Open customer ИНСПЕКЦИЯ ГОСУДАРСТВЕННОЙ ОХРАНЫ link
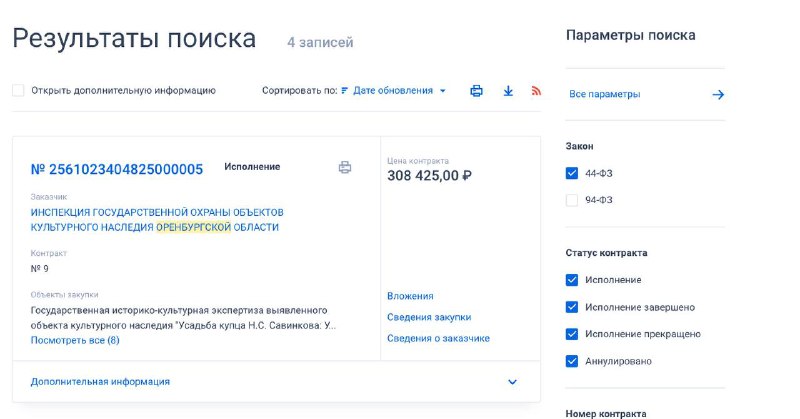The width and height of the screenshot is (800, 419). [157, 220]
